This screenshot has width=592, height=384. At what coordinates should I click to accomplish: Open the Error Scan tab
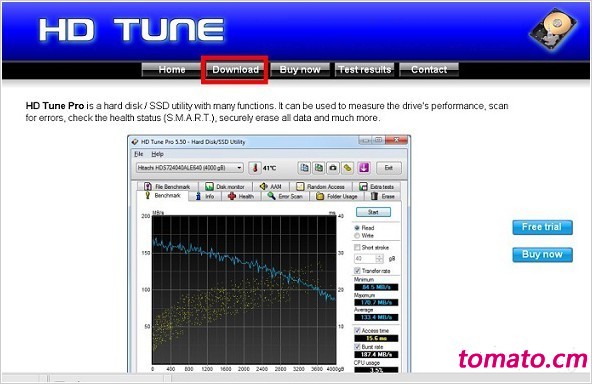[x=285, y=196]
